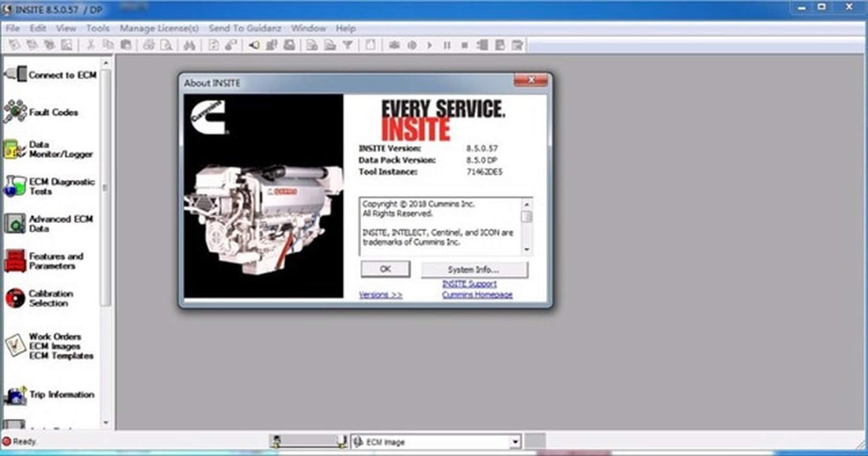
Task: Click sidebar scroll-down arrow
Action: click(105, 423)
